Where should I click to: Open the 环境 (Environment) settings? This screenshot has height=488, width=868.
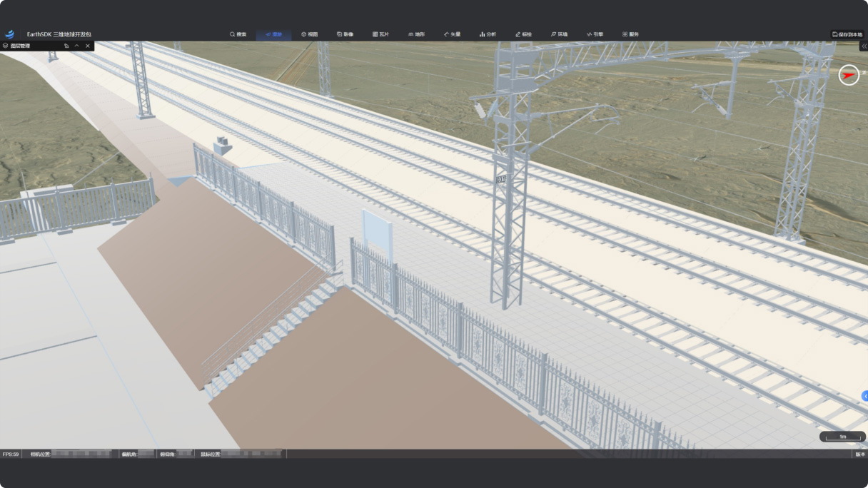point(559,34)
